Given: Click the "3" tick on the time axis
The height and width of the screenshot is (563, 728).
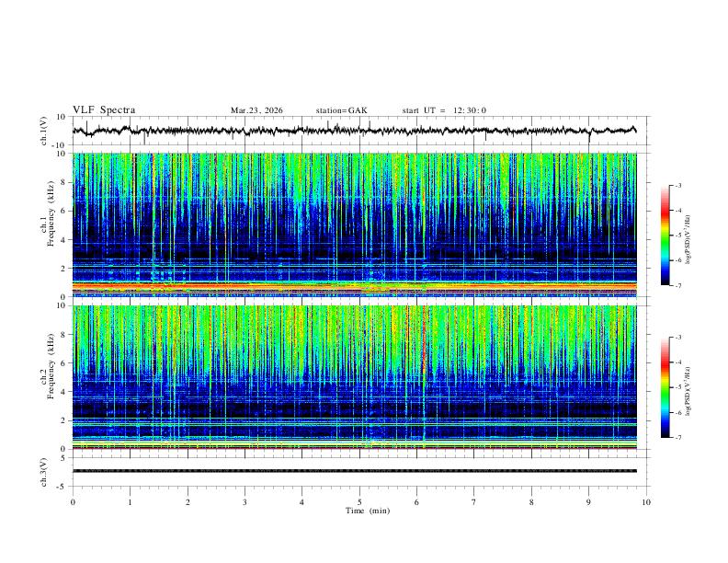Looking at the screenshot, I should [x=245, y=502].
